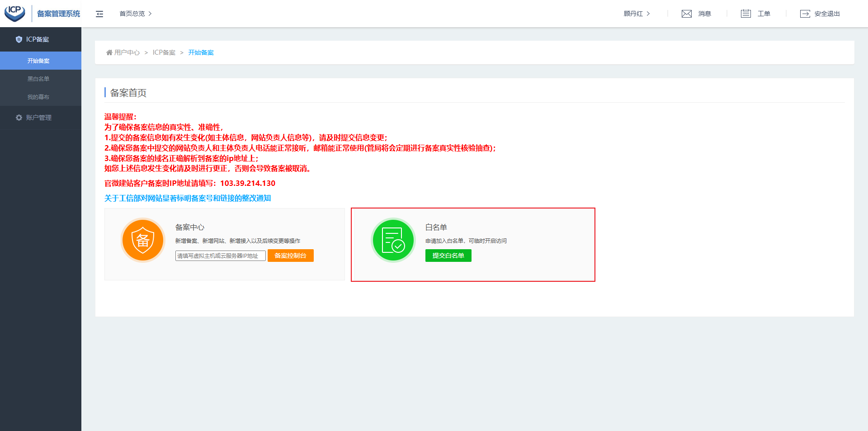The image size is (868, 431).
Task: Click the orange 备案中心 shield icon
Action: point(143,240)
